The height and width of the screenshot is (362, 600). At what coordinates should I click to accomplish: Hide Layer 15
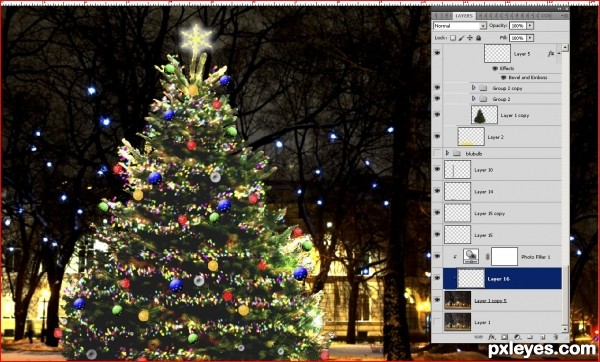(437, 235)
